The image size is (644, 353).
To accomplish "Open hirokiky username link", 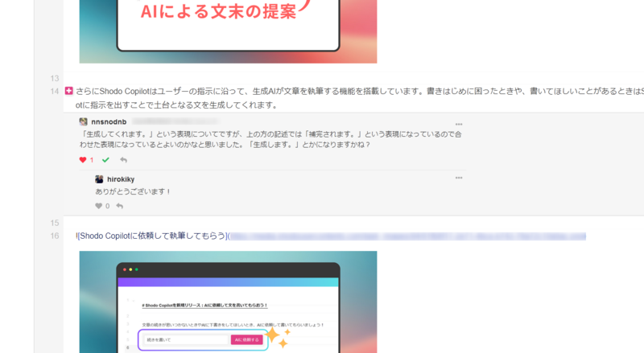I will pos(121,179).
